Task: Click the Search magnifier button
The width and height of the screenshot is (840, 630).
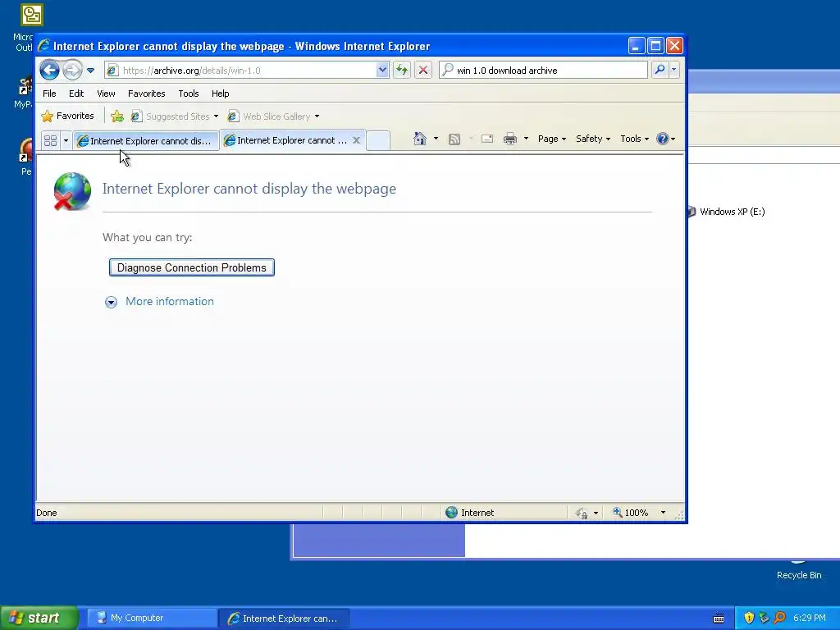Action: [660, 71]
